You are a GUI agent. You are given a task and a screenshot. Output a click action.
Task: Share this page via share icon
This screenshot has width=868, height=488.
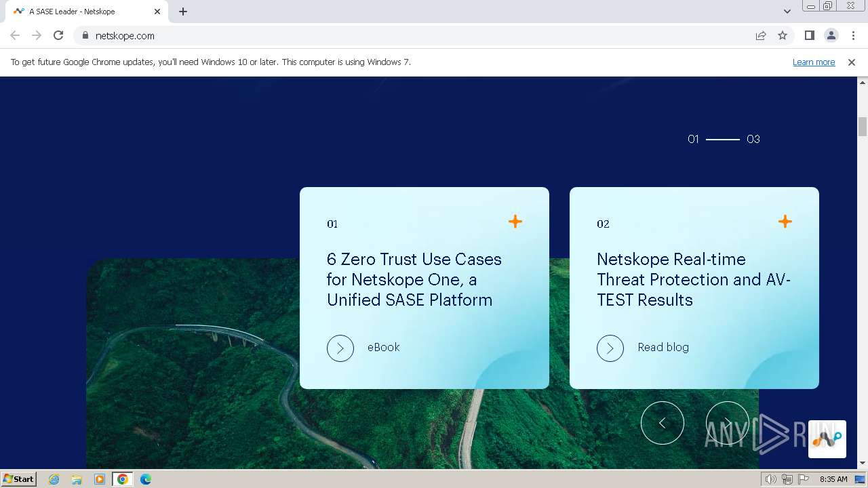pos(761,35)
